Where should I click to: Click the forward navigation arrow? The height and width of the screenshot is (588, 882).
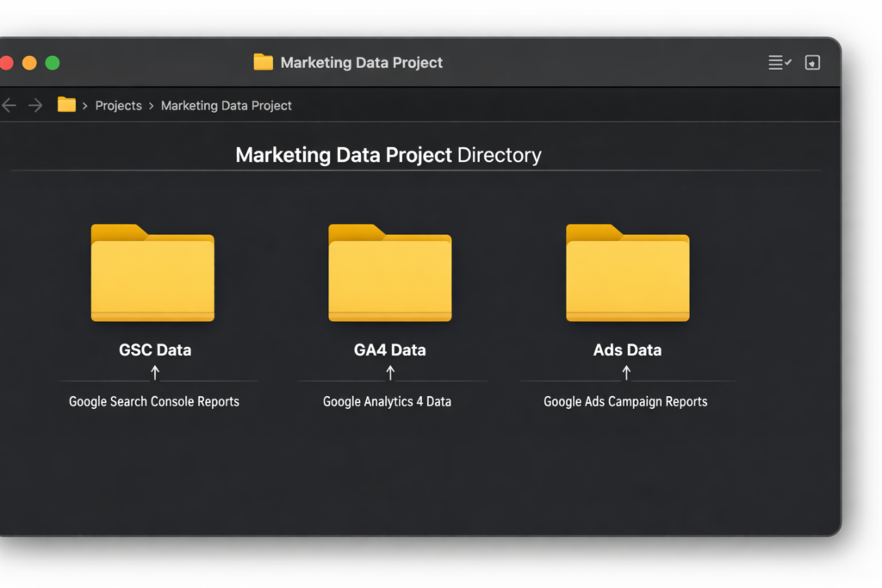[x=35, y=104]
